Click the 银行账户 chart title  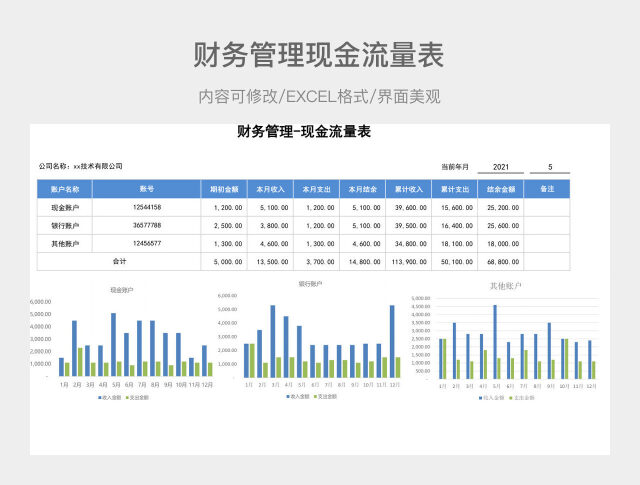[310, 283]
